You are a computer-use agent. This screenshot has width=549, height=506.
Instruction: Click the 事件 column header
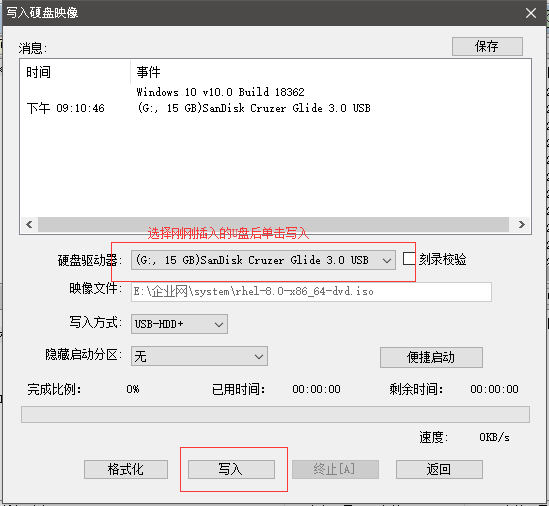[331, 72]
